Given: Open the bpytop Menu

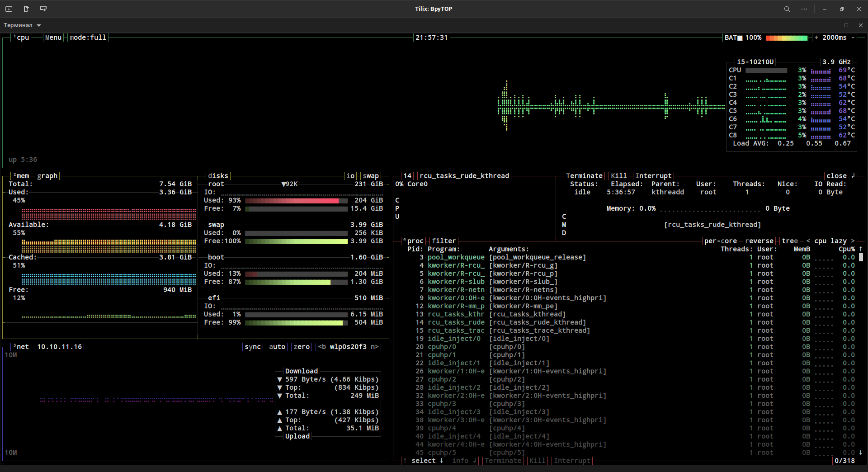Looking at the screenshot, I should (53, 38).
